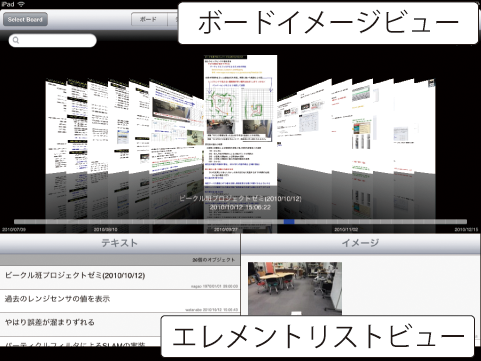Screen dimensions: 481x361
Task: Click the blue timeline position handle
Action: [289, 221]
